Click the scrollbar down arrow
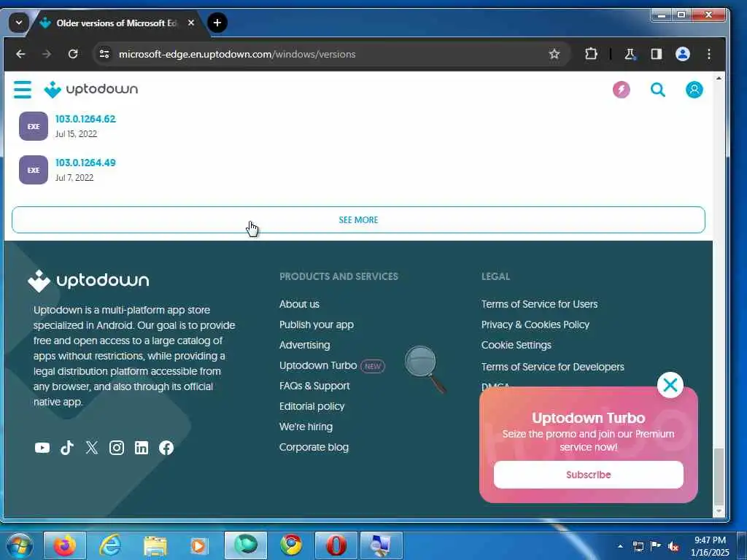The image size is (747, 560). pyautogui.click(x=719, y=511)
